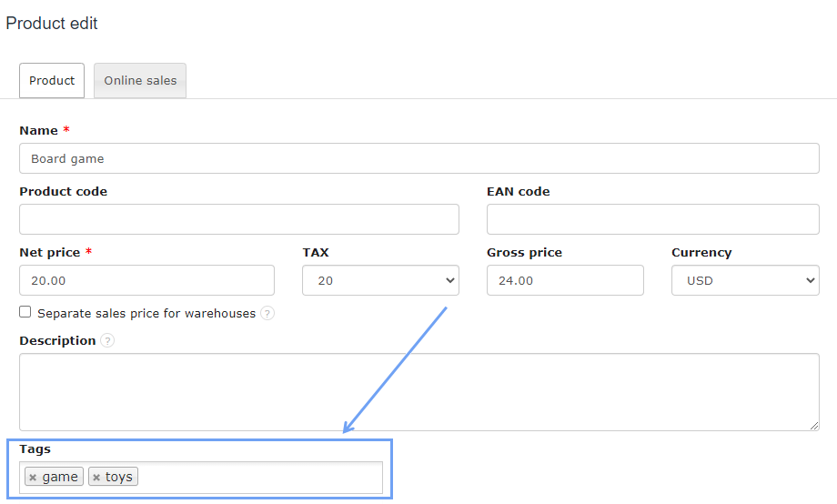The image size is (837, 504).
Task: Grab the Description textarea resize handle
Action: pyautogui.click(x=814, y=425)
